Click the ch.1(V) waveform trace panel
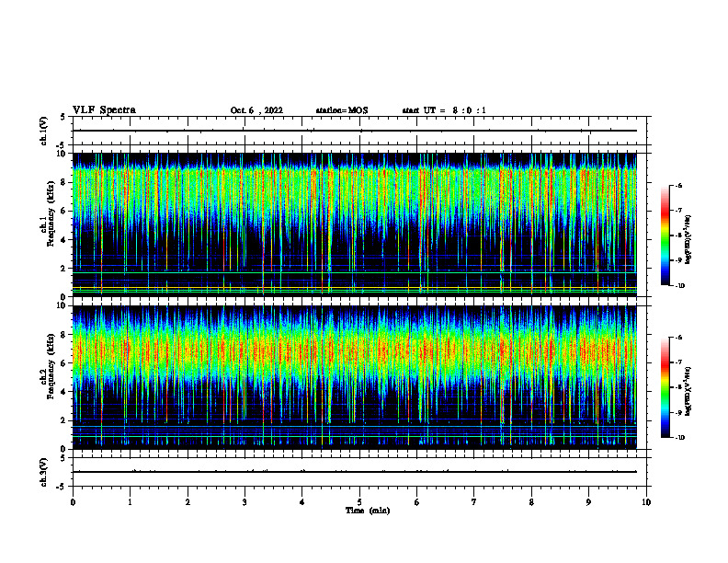This screenshot has width=728, height=563. tap(359, 131)
